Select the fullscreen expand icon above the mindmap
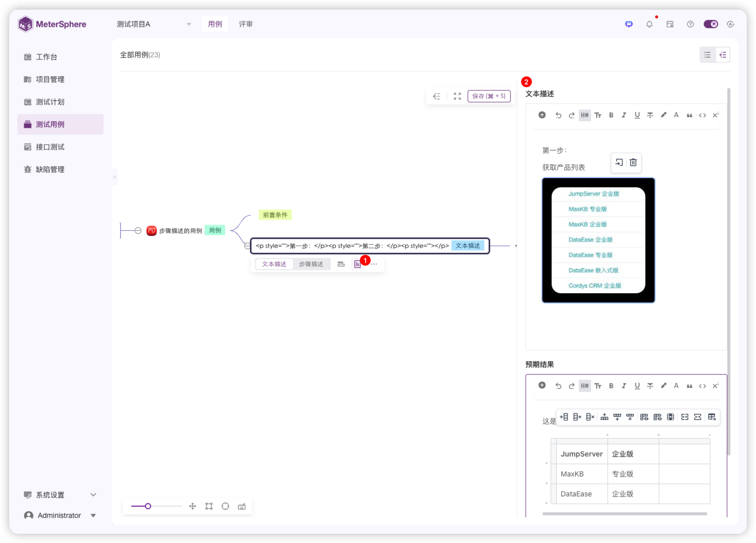Image resolution: width=756 pixels, height=543 pixels. 457,96
